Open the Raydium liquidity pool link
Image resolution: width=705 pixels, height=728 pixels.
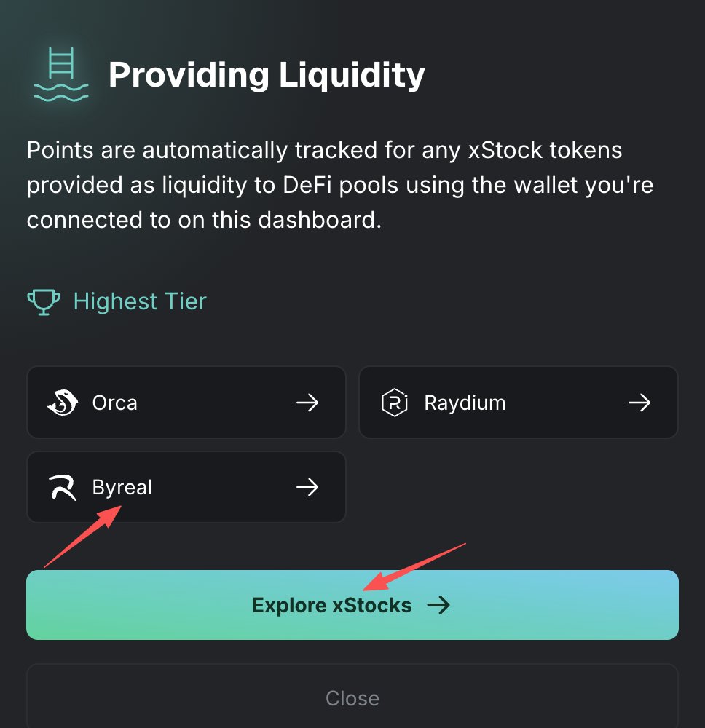tap(518, 403)
